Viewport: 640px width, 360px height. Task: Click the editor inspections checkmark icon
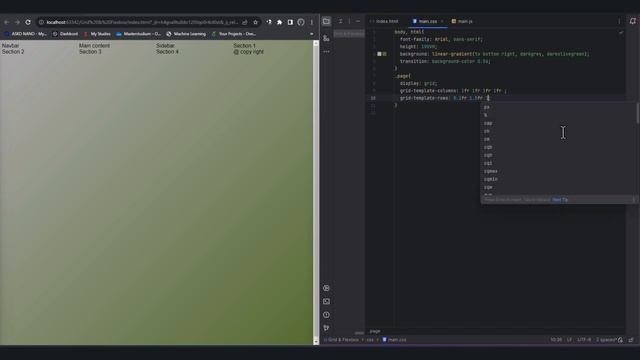[x=621, y=32]
